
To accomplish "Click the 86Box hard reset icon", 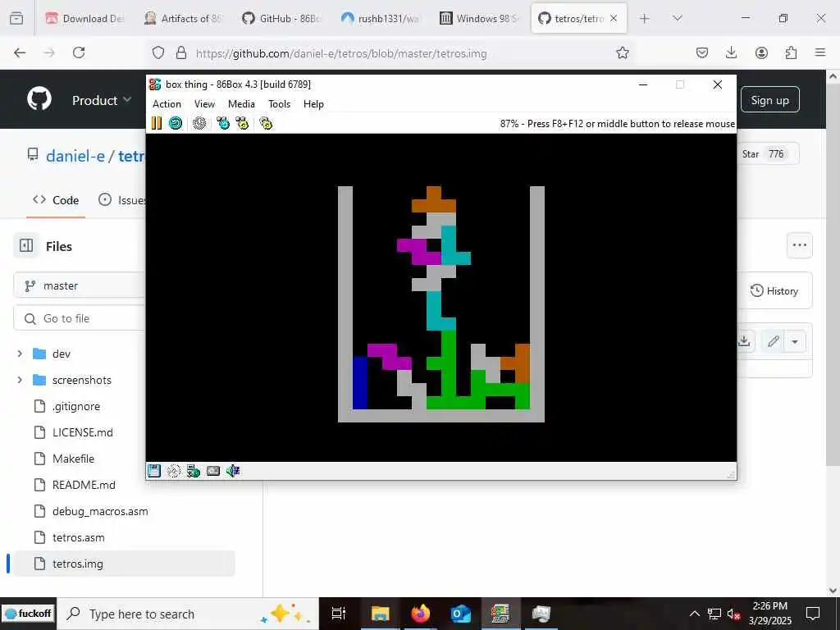I will tap(176, 123).
